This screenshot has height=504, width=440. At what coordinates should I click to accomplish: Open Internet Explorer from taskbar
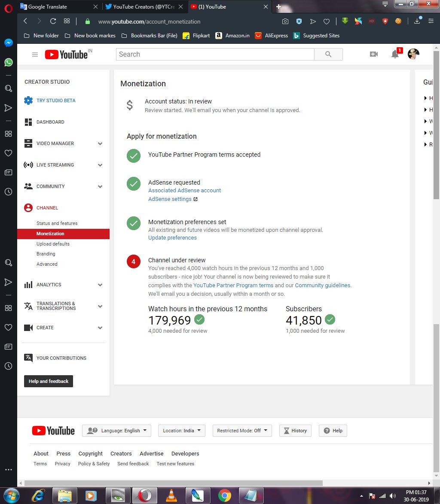pos(38,496)
